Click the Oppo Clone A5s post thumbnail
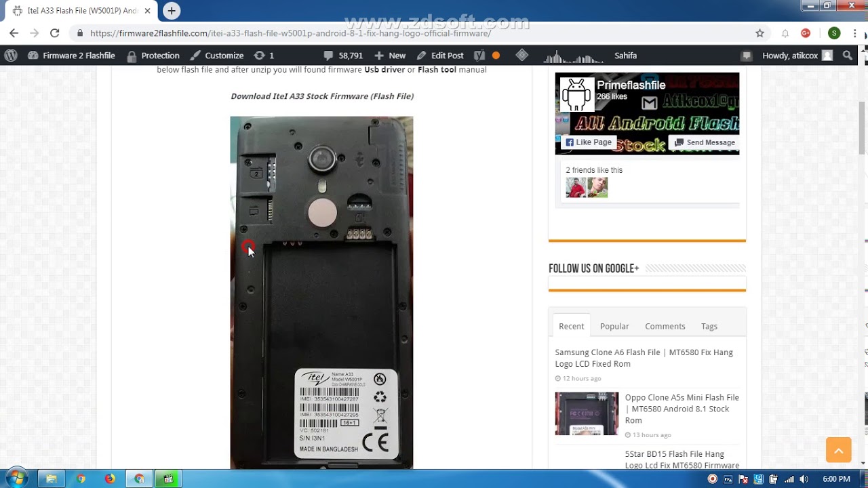Screen dimensions: 868x488 point(587,413)
